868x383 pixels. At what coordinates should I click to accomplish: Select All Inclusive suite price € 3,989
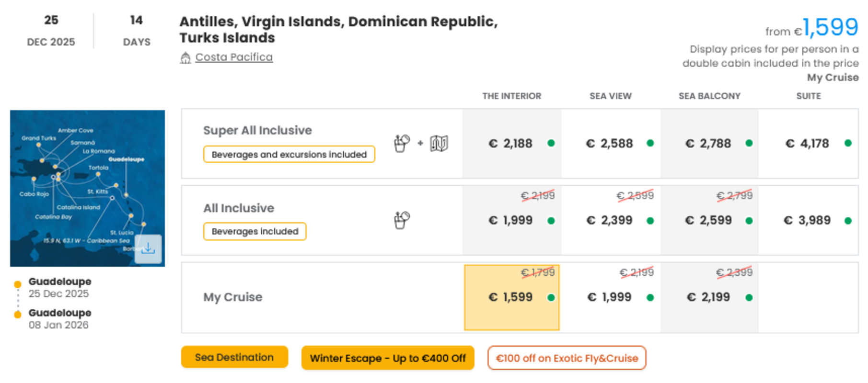809,220
